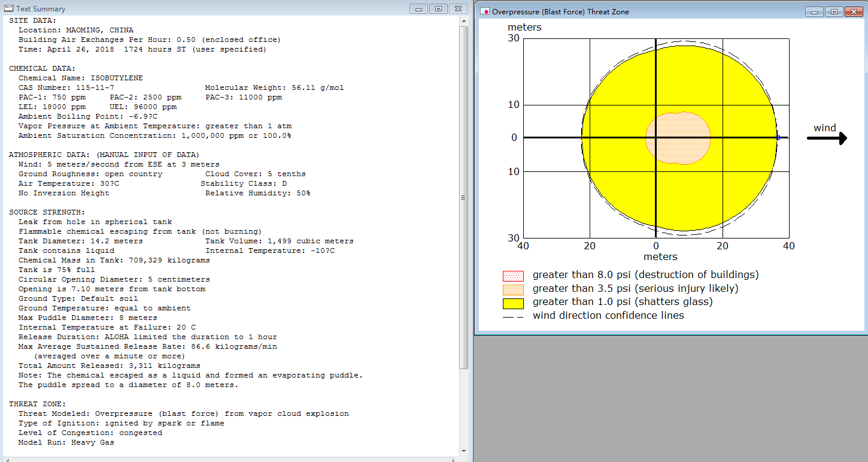The width and height of the screenshot is (868, 462).
Task: Click 'Max Average Sustained Release Rate' line
Action: (x=148, y=346)
